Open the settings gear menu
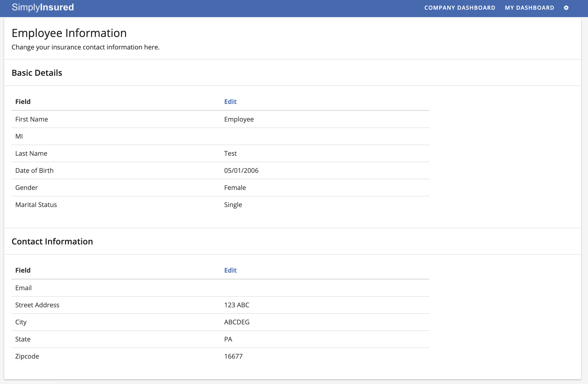 point(566,8)
